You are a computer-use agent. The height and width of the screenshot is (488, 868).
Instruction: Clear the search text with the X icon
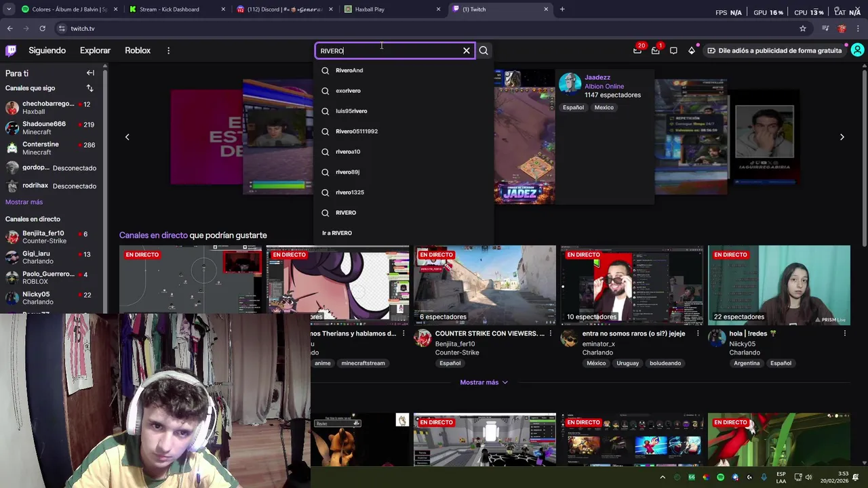pos(467,51)
